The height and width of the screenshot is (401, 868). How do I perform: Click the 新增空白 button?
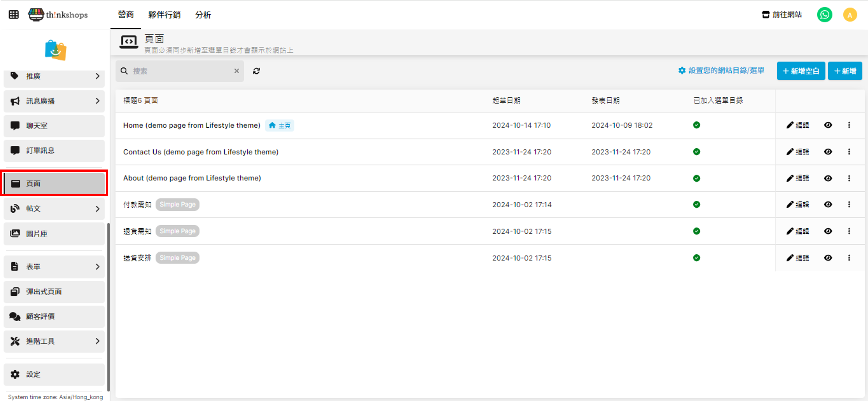point(801,71)
